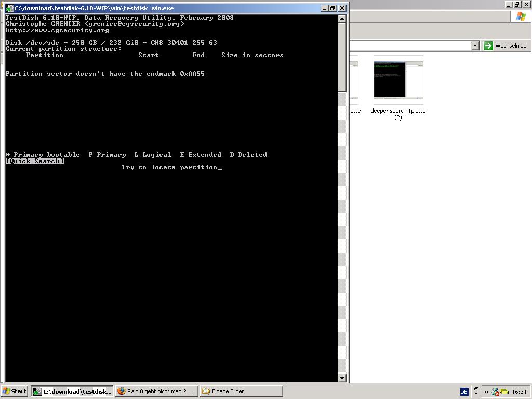Click the http://www.cgsecurity.org URL text
Image resolution: width=532 pixels, height=399 pixels.
click(57, 30)
